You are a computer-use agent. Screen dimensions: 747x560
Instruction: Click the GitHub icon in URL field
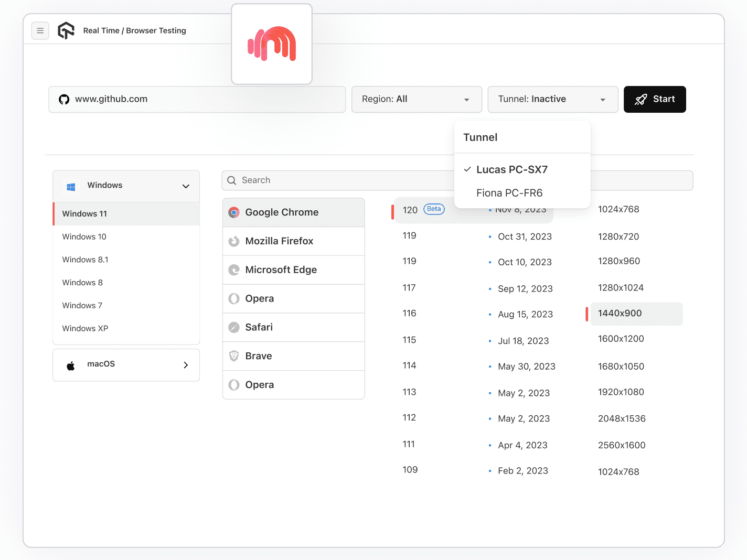[x=64, y=100]
